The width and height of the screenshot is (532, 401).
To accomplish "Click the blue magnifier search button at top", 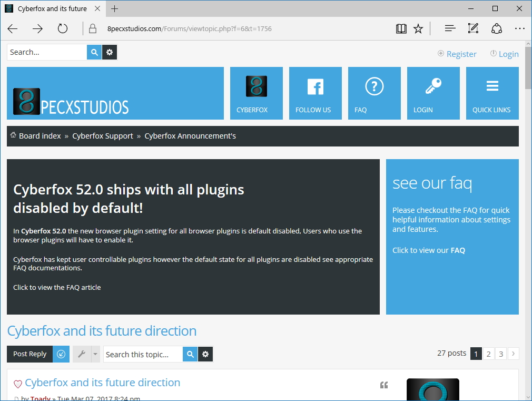I will point(94,52).
